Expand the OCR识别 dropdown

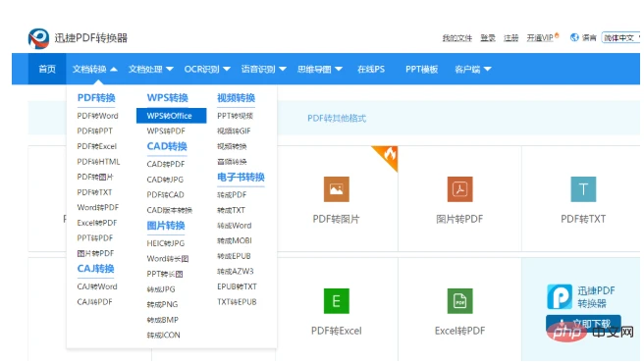pyautogui.click(x=207, y=69)
